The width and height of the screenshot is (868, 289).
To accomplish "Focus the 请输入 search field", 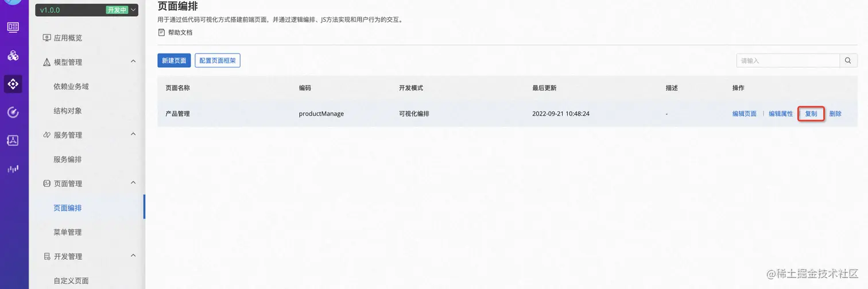I will (x=788, y=60).
